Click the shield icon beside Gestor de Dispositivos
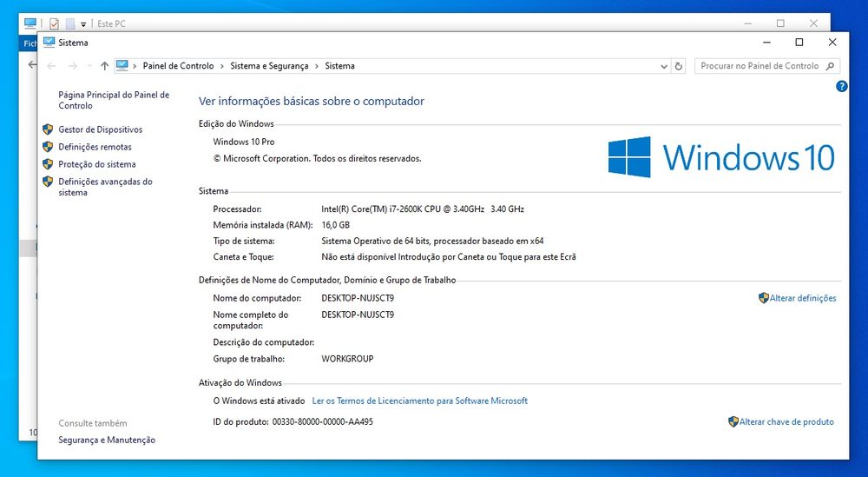The image size is (868, 477). [48, 129]
